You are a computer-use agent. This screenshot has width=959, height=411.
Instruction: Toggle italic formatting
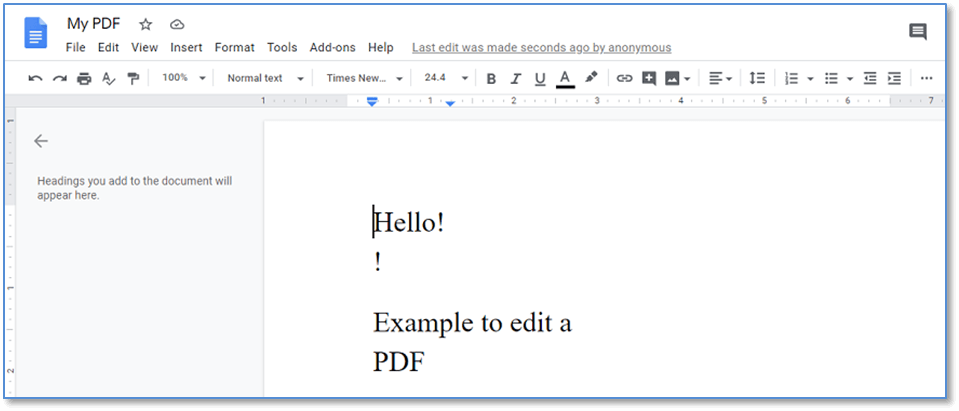[x=516, y=78]
